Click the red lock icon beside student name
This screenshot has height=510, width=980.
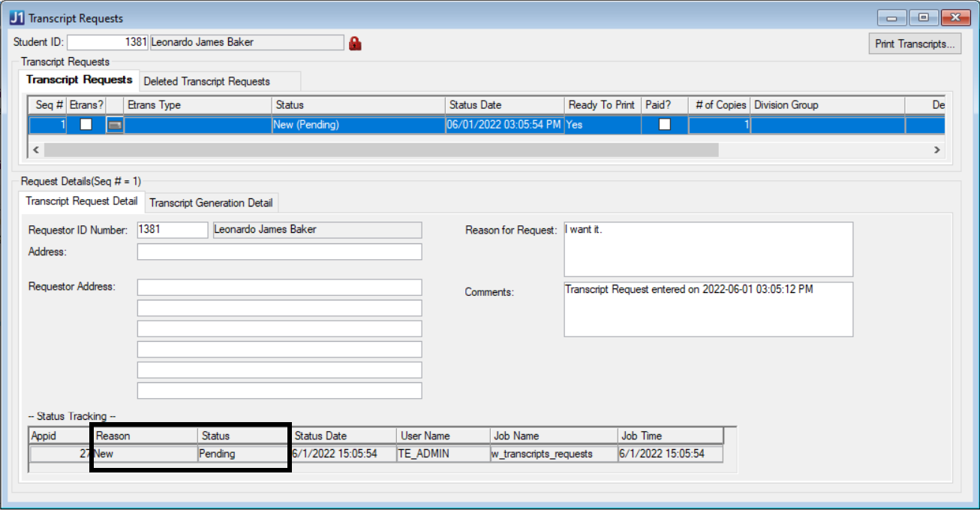click(355, 44)
